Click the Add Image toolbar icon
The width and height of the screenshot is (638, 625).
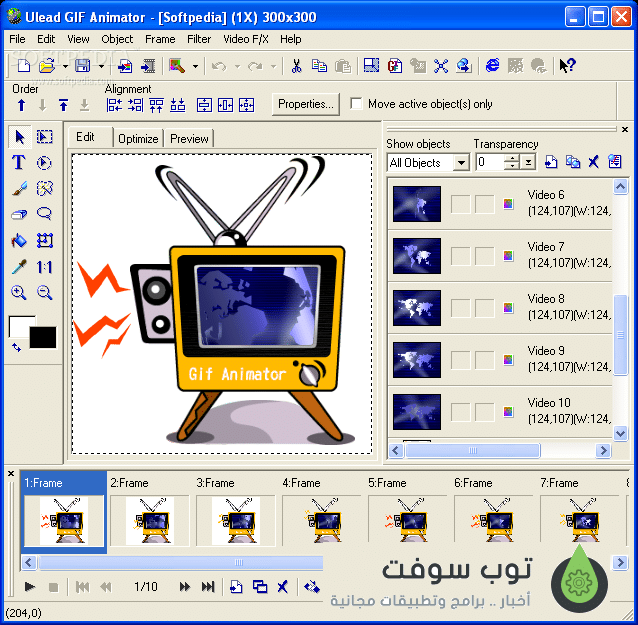click(125, 66)
